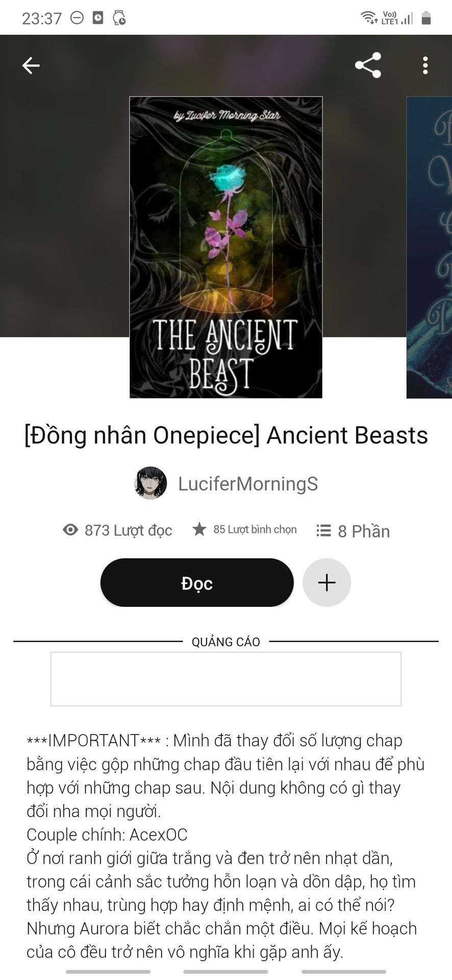Open the next story cover on right
452x980 pixels.
pyautogui.click(x=429, y=247)
